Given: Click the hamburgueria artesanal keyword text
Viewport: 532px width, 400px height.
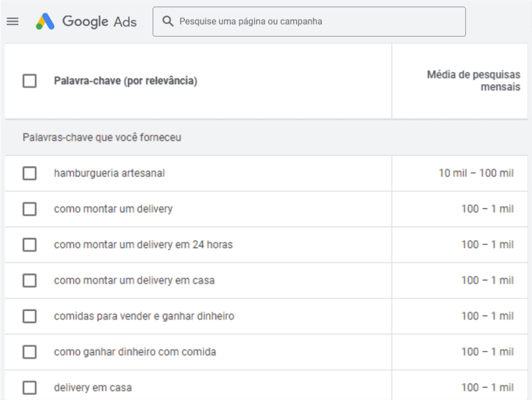Looking at the screenshot, I should coord(109,173).
